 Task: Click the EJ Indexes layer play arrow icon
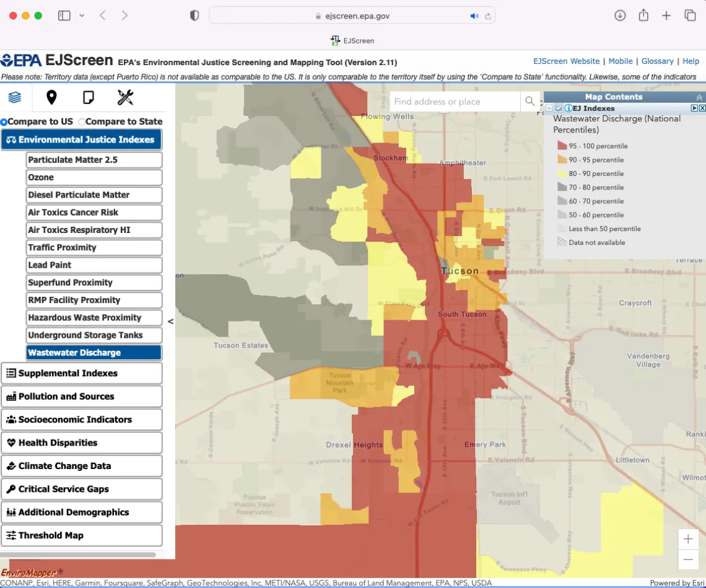coord(694,108)
